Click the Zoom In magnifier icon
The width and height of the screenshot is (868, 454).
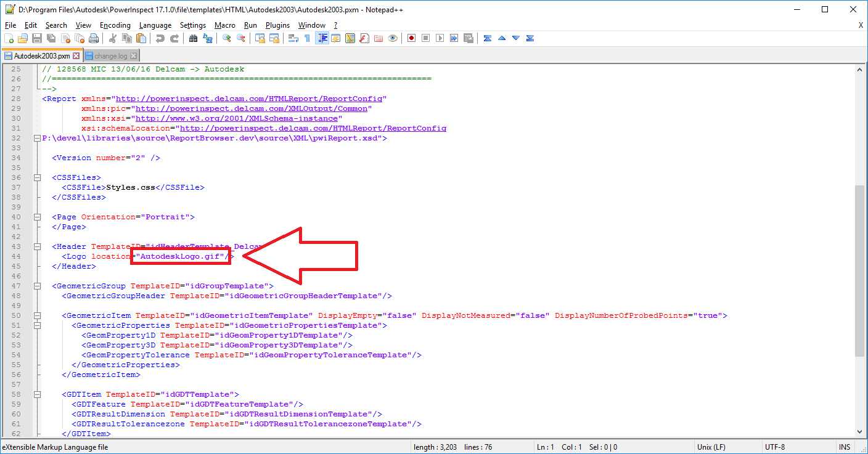(x=226, y=38)
